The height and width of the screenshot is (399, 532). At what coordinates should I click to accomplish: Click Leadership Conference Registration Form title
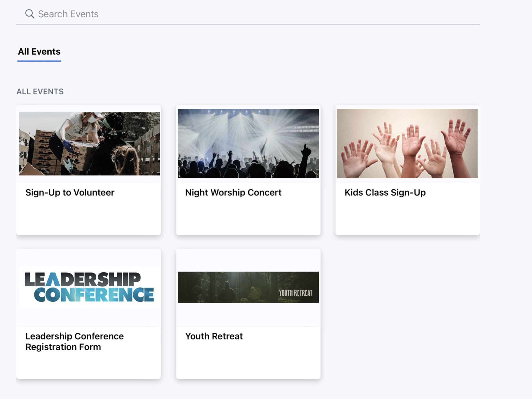(x=74, y=341)
